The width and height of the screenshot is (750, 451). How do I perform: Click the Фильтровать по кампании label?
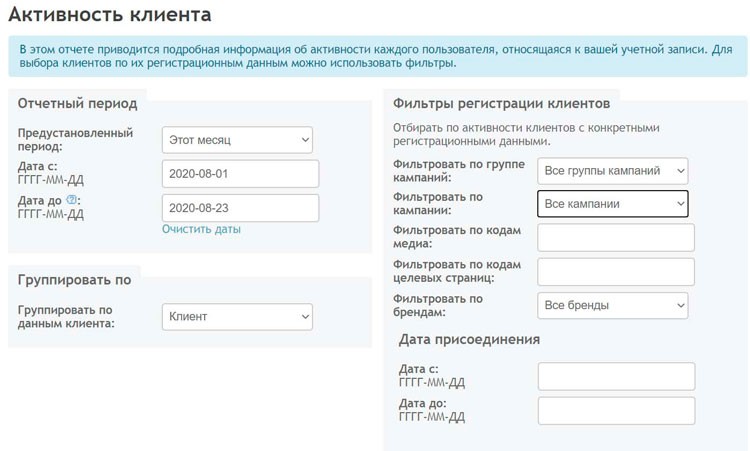point(438,203)
